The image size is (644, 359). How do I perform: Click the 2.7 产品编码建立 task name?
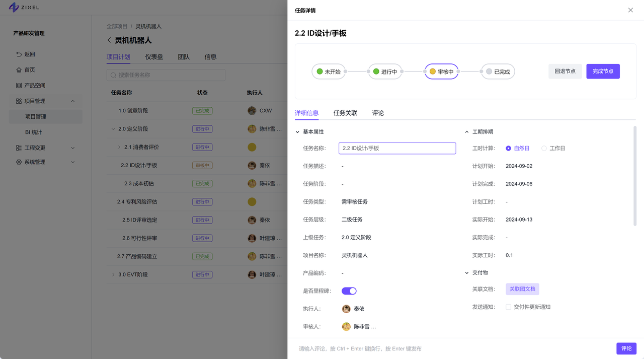pos(137,256)
